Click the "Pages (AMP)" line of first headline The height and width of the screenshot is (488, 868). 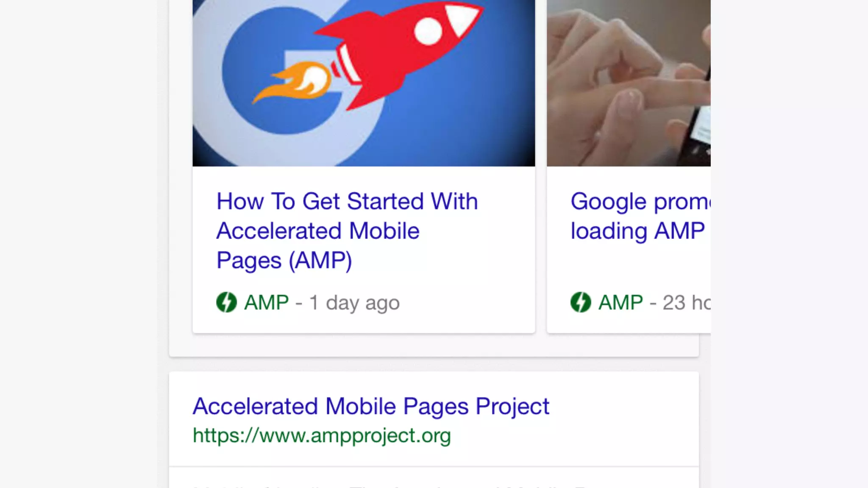coord(284,261)
